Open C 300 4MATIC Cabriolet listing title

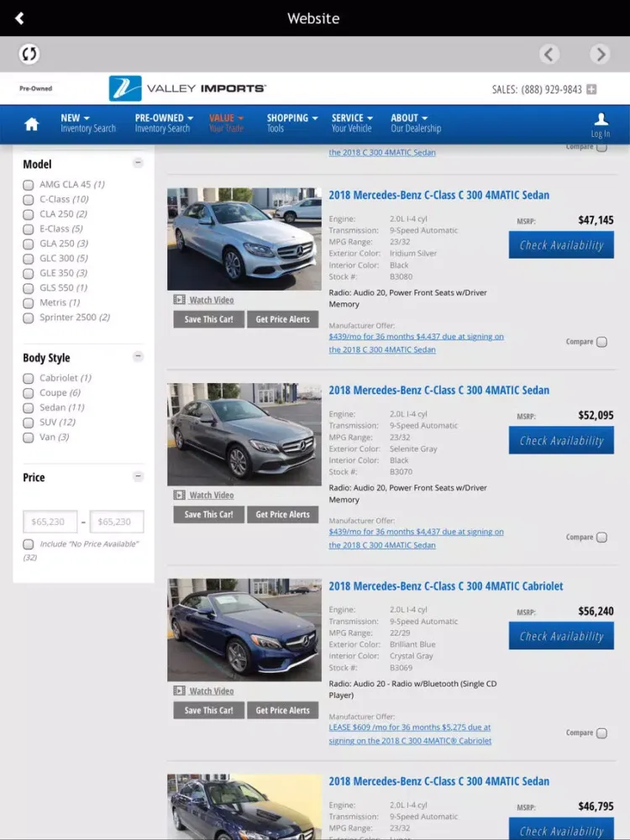tap(446, 586)
